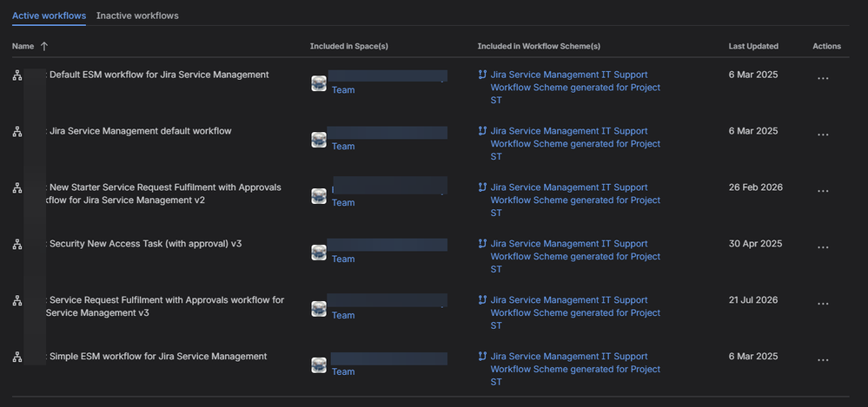Open Simple ESM workflow for Jira Service Management
Viewport: 868px width, 407px height.
click(x=158, y=357)
